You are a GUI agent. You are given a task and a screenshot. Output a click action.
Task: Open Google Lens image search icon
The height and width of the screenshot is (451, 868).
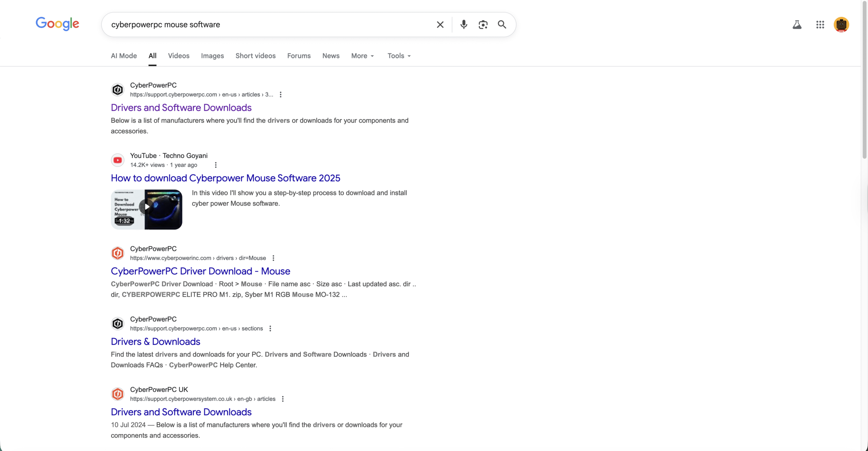pyautogui.click(x=483, y=24)
